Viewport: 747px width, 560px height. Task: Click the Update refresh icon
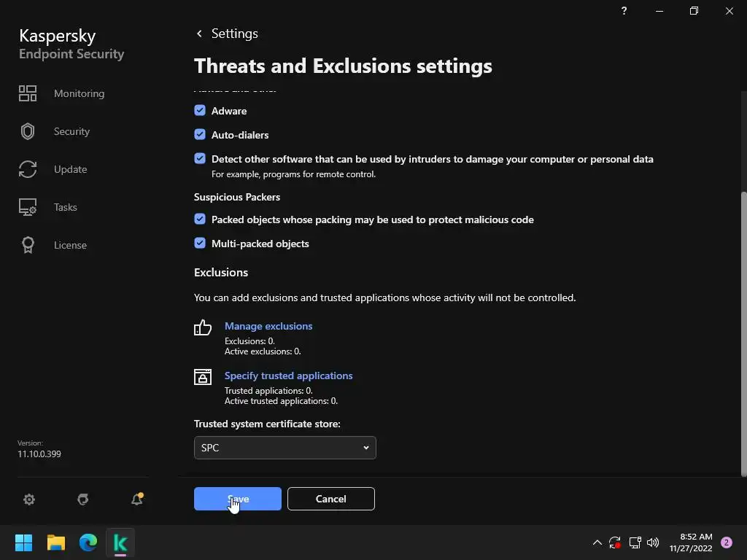(x=28, y=169)
